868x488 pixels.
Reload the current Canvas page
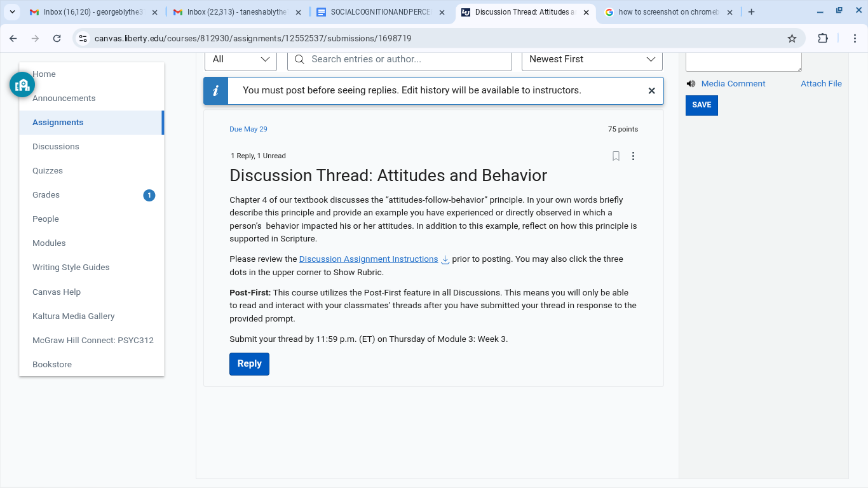[57, 38]
